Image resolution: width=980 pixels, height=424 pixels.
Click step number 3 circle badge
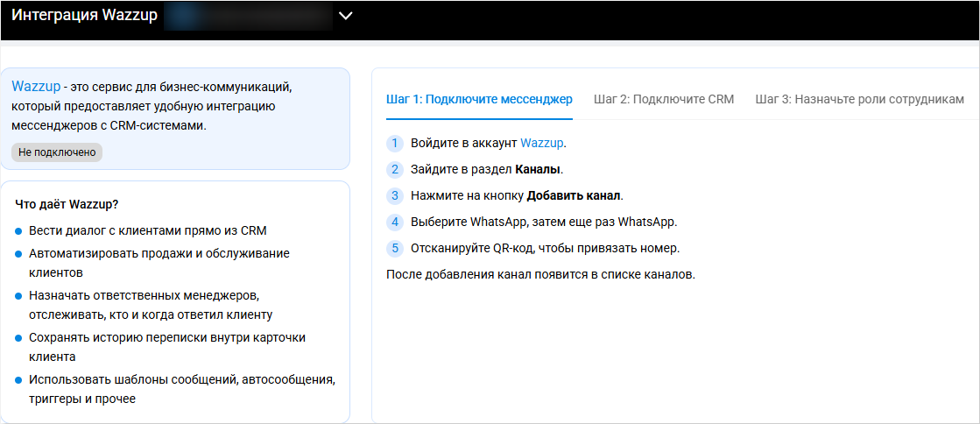click(x=395, y=195)
